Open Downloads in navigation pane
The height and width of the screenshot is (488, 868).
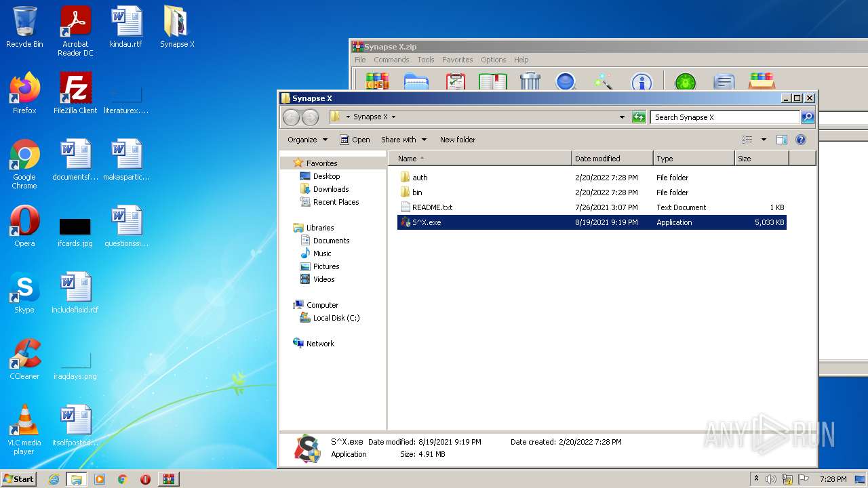coord(331,189)
